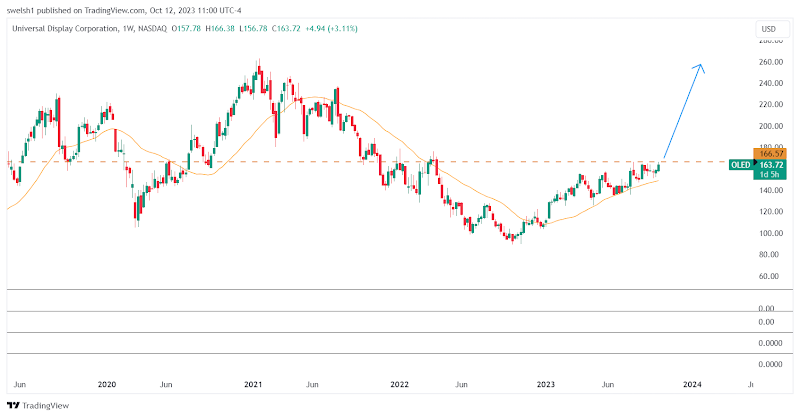Click the 60.00 price axis label
The width and height of the screenshot is (800, 417).
771,276
